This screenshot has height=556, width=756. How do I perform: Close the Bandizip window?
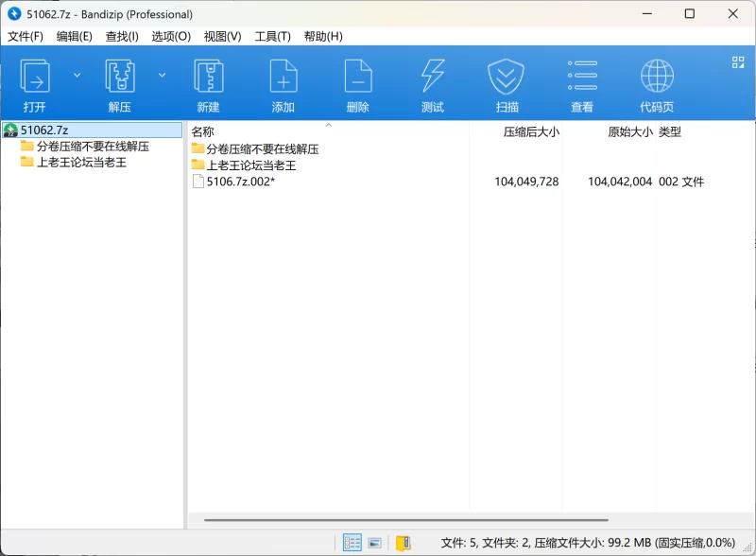click(733, 13)
